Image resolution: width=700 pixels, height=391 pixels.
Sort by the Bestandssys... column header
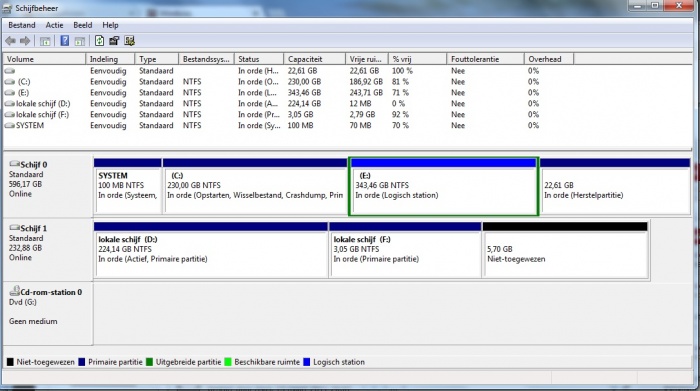206,59
